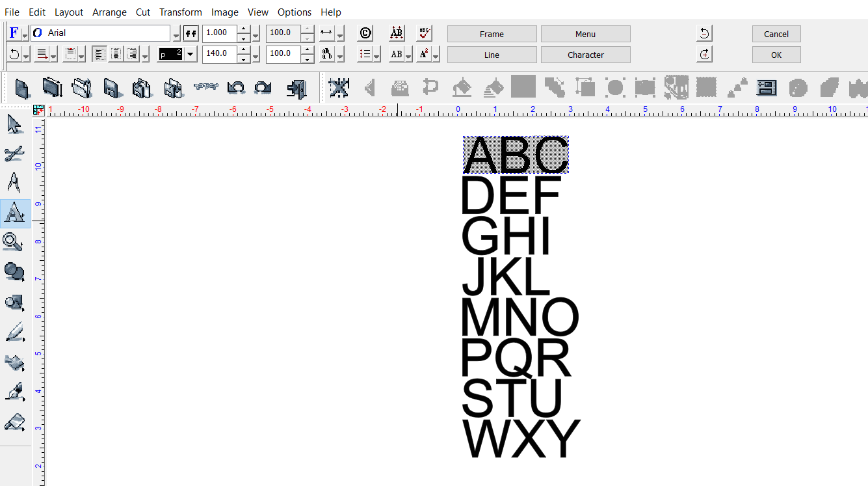
Task: Enable right text alignment
Action: coord(132,54)
